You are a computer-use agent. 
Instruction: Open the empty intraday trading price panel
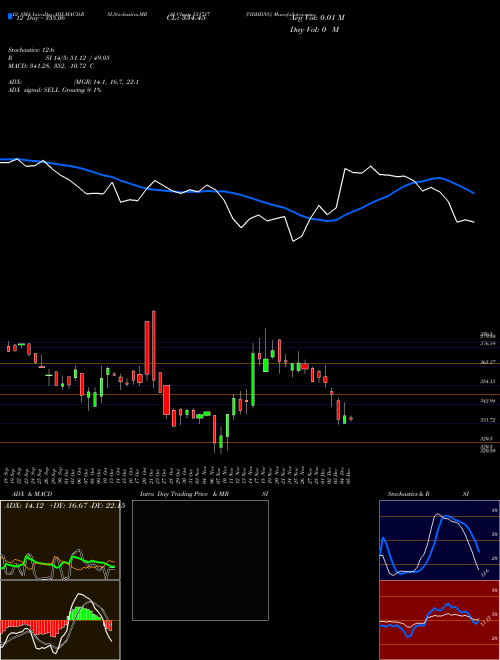click(200, 560)
